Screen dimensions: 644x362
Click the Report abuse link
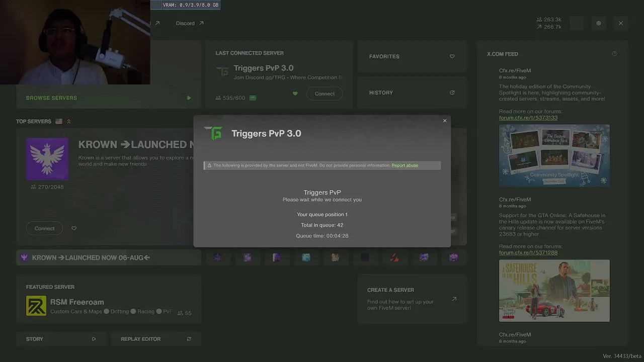(405, 165)
